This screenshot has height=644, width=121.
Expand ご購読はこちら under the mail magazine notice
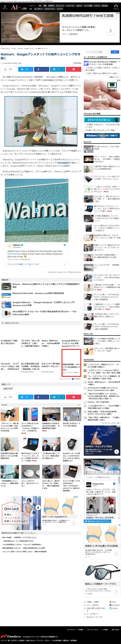(x=115, y=77)
